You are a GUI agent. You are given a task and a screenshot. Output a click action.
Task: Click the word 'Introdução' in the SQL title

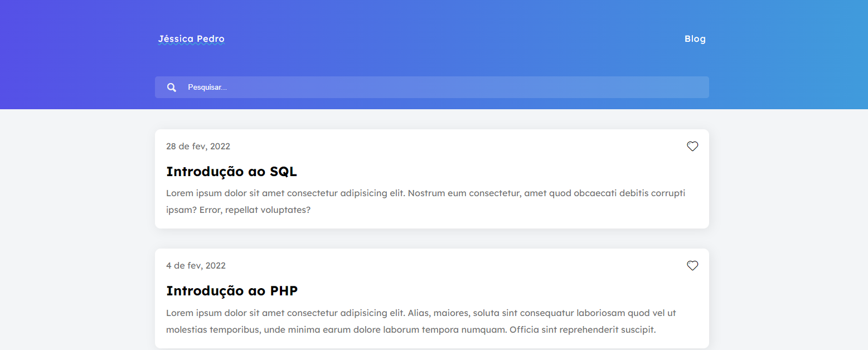point(198,172)
